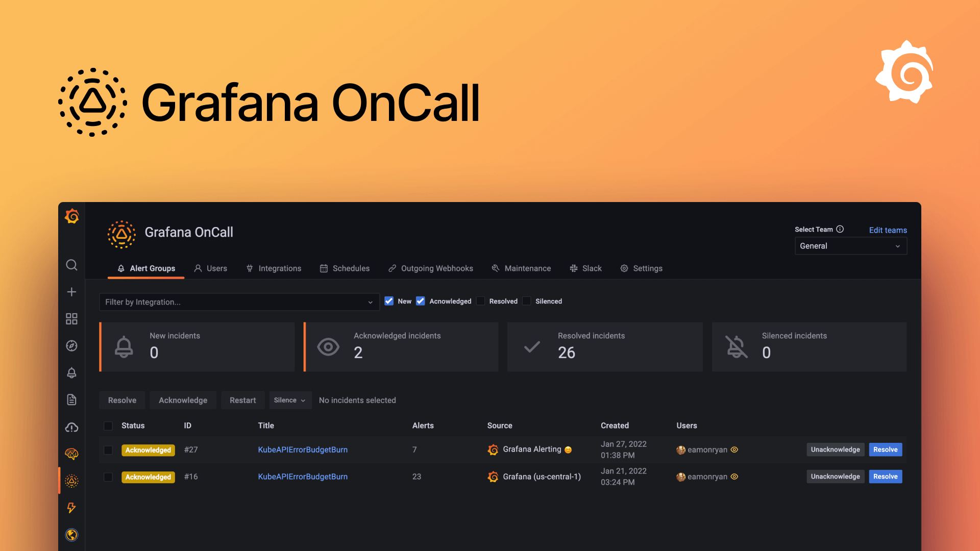
Task: Click the Dashboards grid icon in the sidebar
Action: 71,318
